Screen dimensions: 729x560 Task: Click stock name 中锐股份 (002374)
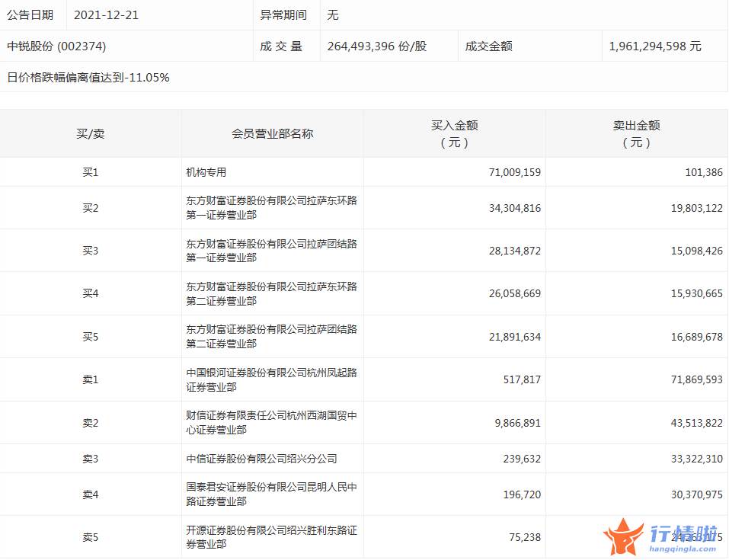coord(56,46)
